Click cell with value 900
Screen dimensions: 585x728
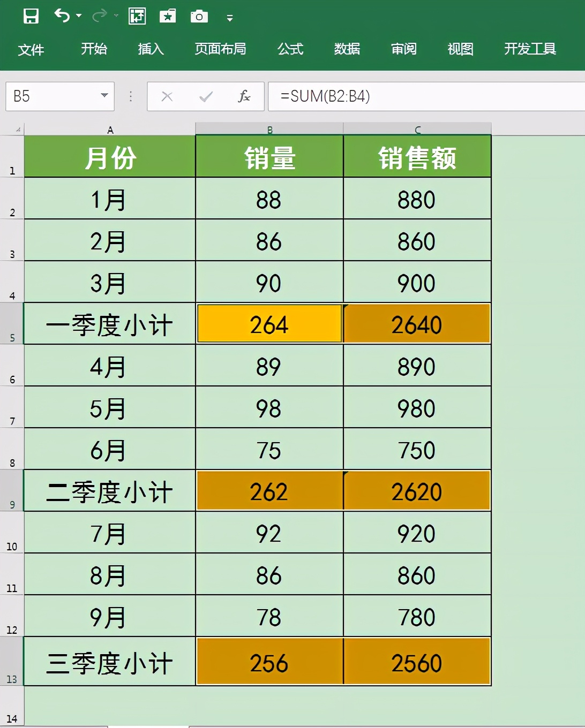417,282
